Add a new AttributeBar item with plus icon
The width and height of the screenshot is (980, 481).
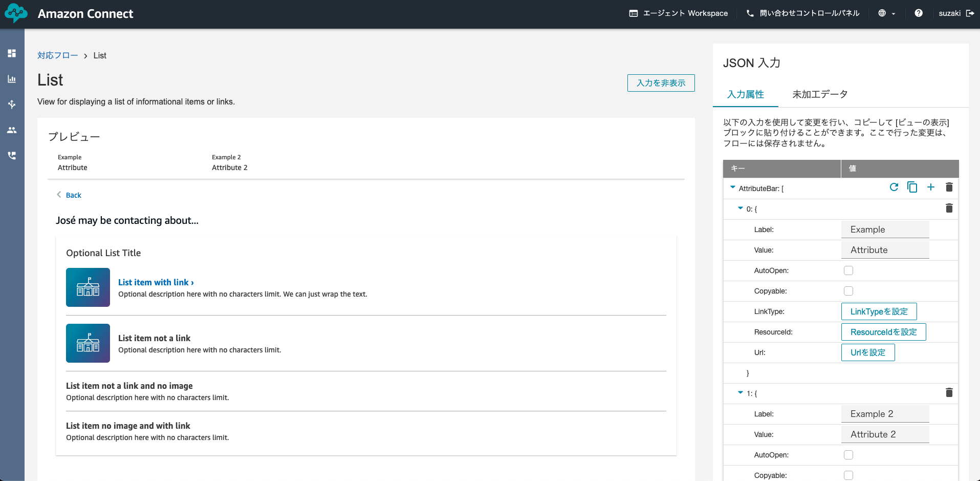point(930,187)
